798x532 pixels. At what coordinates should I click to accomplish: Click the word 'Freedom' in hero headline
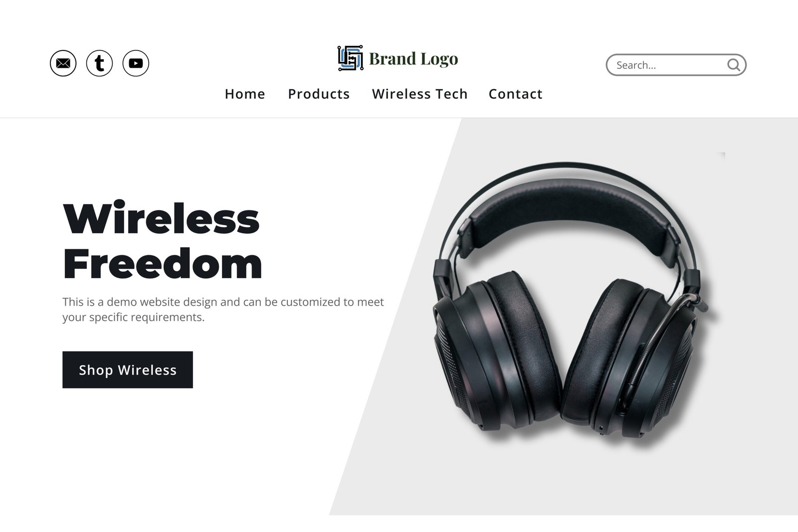click(163, 264)
